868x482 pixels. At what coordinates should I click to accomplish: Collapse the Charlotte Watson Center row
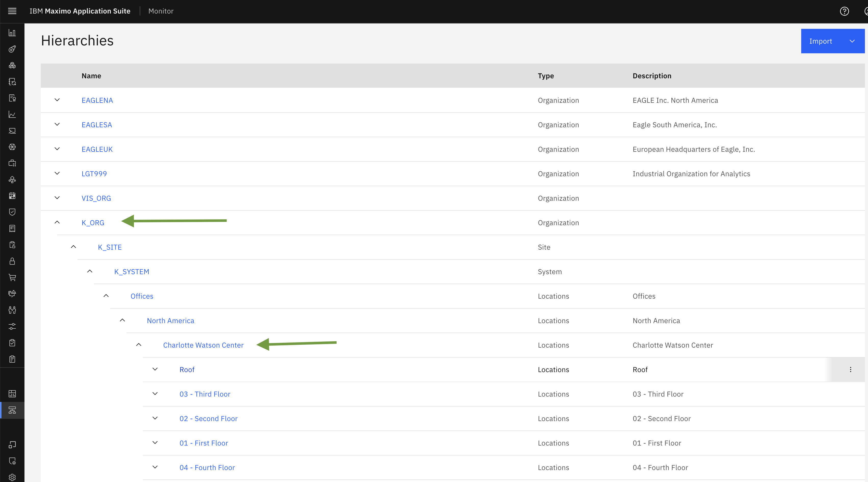138,345
